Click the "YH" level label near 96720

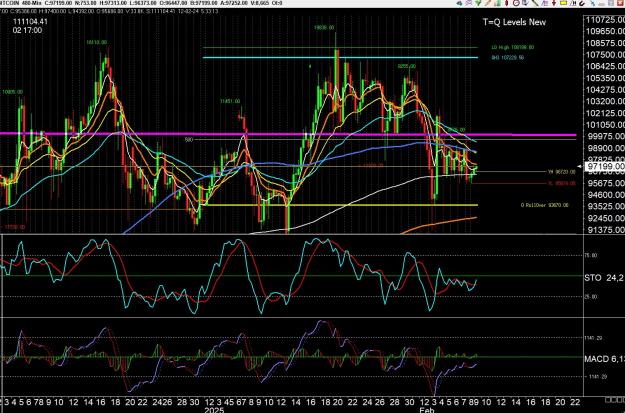[562, 172]
